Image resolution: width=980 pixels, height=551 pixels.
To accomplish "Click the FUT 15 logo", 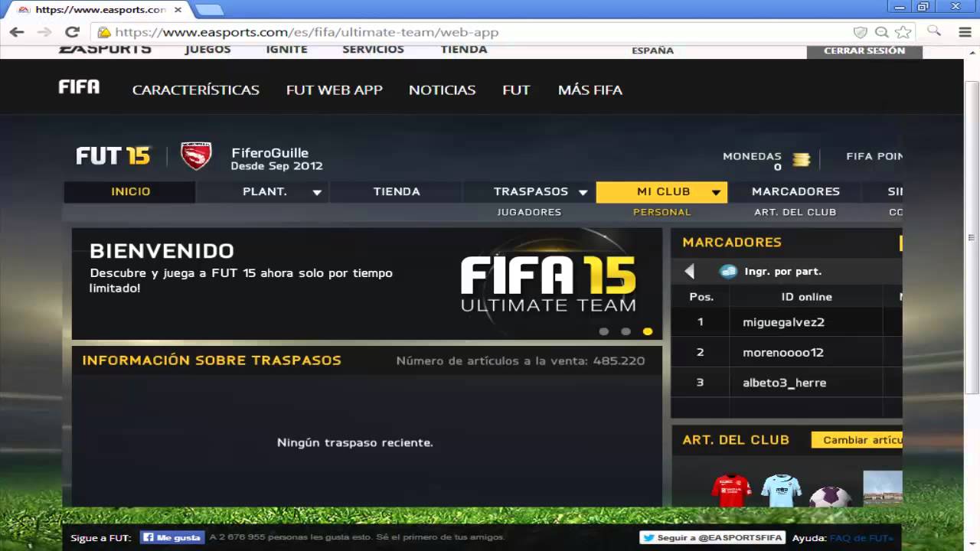I will click(113, 156).
